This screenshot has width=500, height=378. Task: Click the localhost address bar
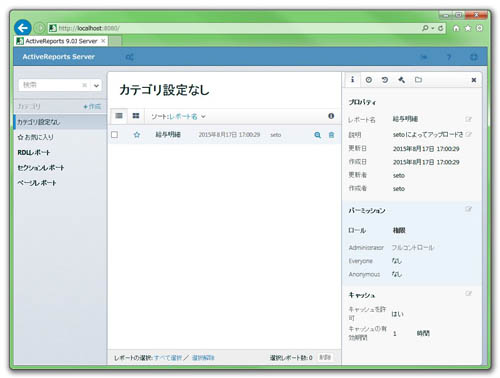click(233, 28)
